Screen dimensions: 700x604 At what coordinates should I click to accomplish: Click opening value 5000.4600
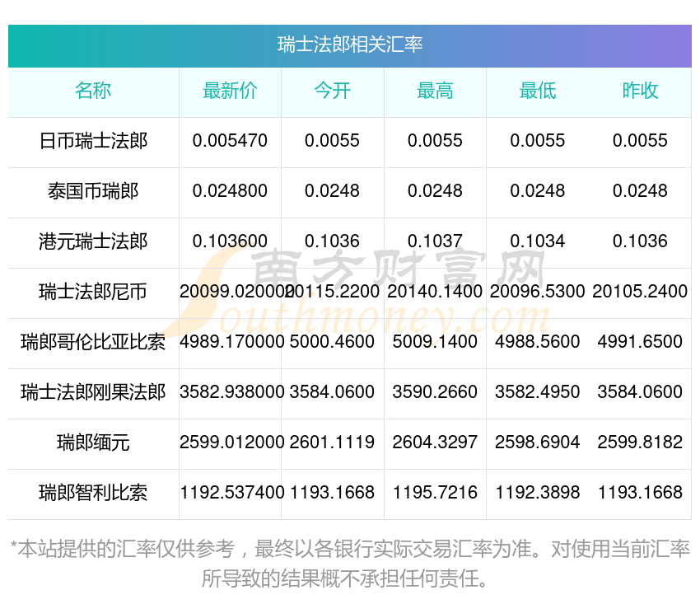332,342
